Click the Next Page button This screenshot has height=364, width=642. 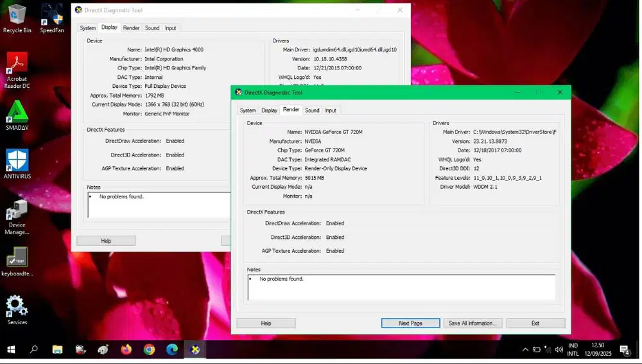[x=410, y=324]
